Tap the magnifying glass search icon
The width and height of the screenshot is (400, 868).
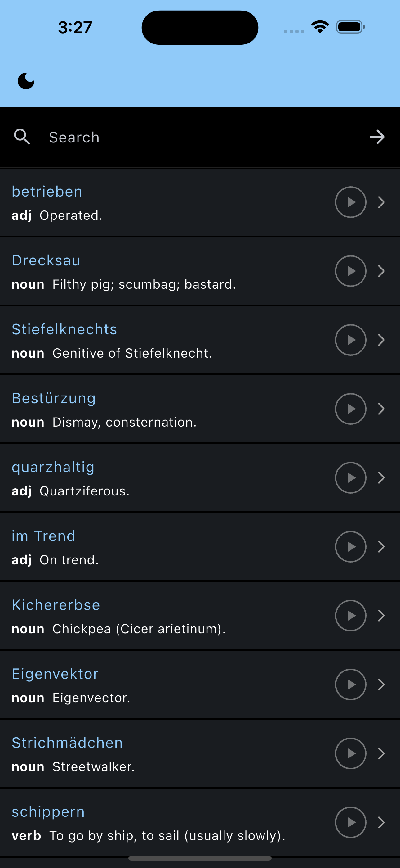tap(22, 137)
